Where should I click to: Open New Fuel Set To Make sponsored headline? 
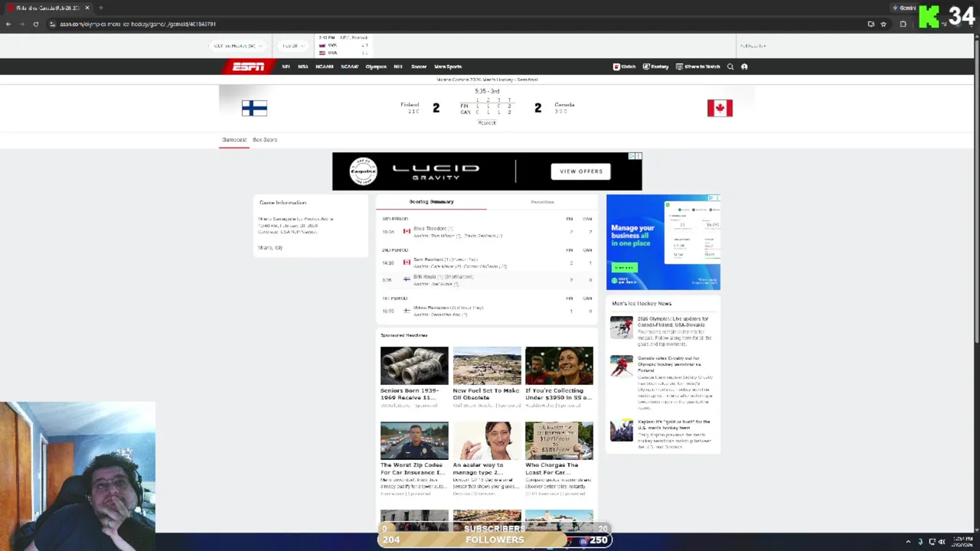click(486, 394)
